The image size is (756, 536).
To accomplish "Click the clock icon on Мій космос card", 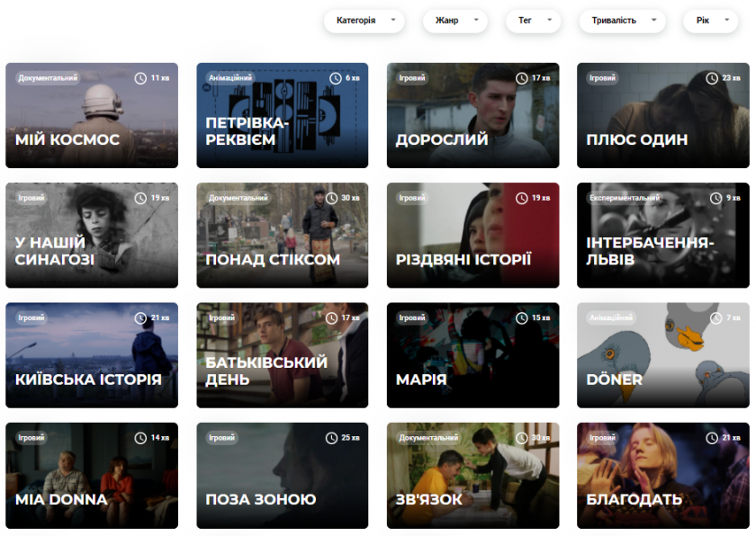I will tap(140, 78).
